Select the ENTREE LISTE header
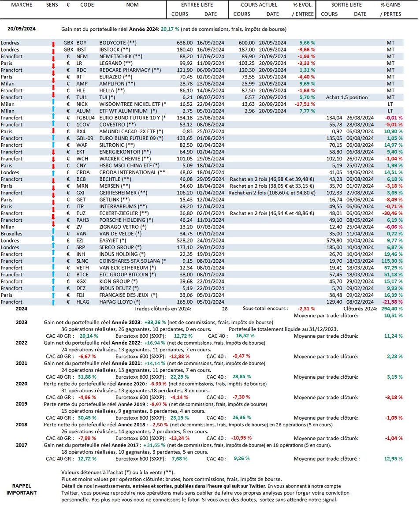Viewport: 420px width, 529px height. pyautogui.click(x=197, y=5)
